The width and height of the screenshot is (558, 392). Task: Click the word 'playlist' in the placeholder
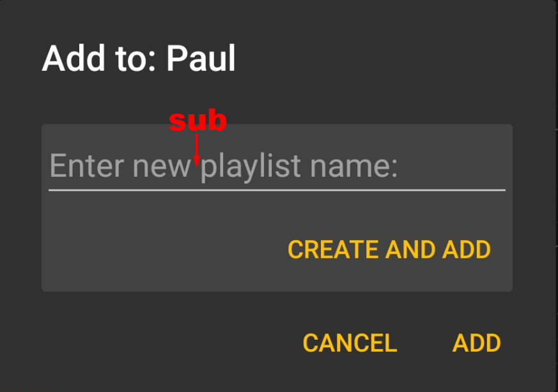[x=251, y=167]
